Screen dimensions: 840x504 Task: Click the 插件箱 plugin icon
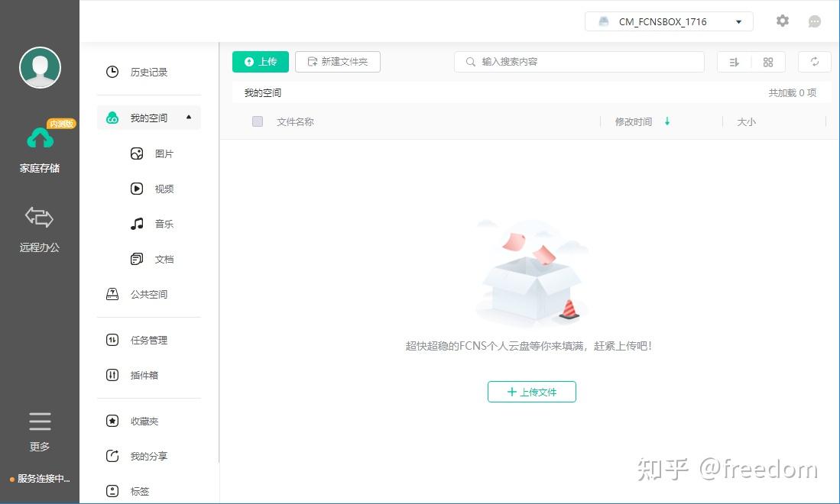(112, 375)
